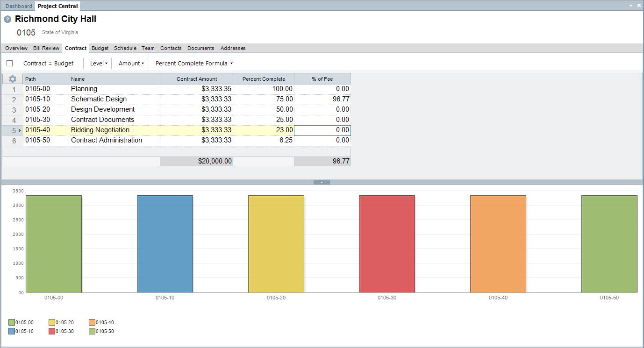644x348 pixels.
Task: Open the Addresses tab
Action: [x=233, y=48]
